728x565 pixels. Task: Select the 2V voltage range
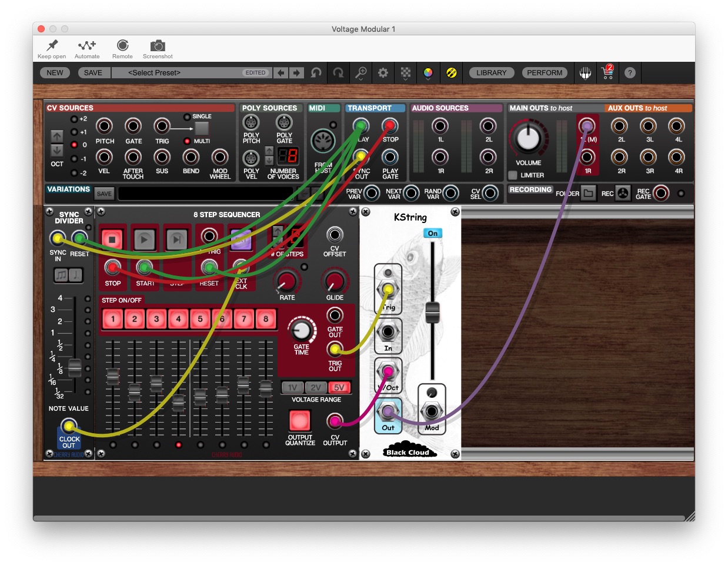pos(316,388)
